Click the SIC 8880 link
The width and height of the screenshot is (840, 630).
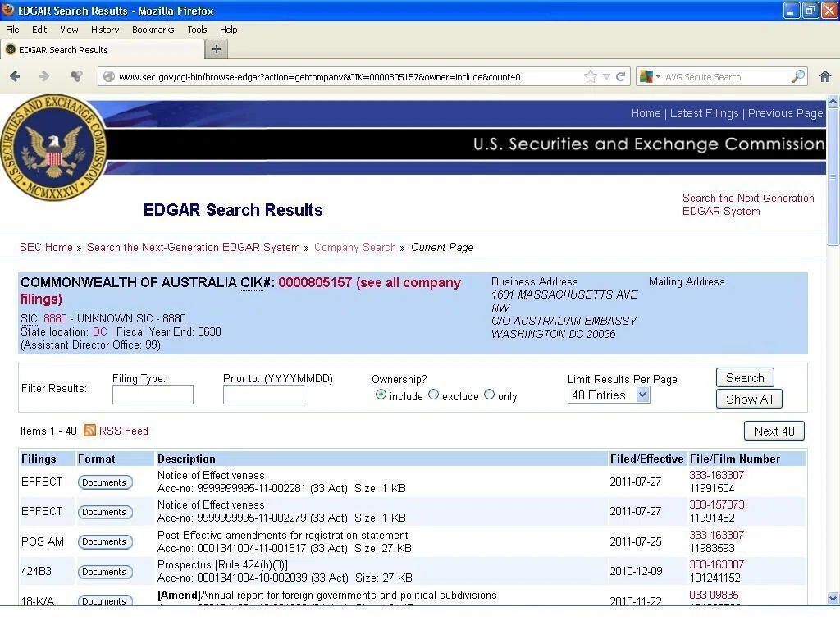point(55,318)
